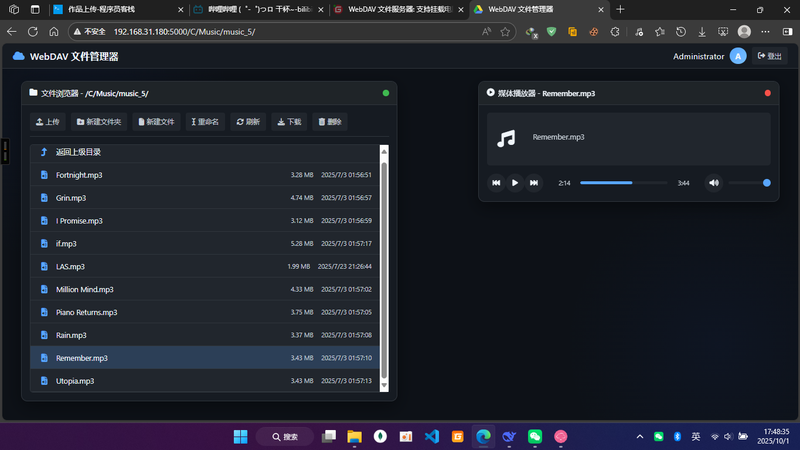800x450 pixels.
Task: Close media player via red dot
Action: [x=767, y=93]
